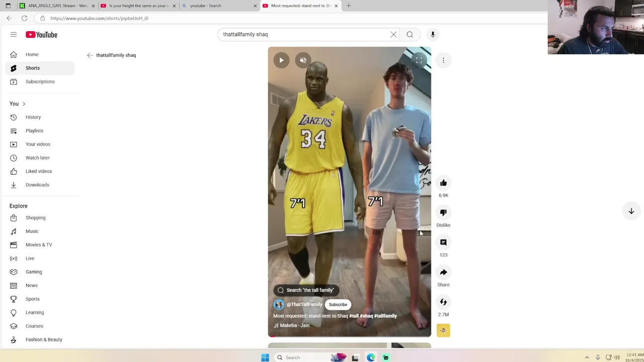Open Watch later list

(x=40, y=158)
